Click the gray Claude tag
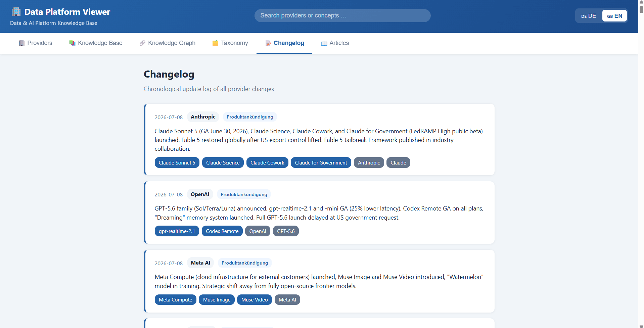Viewport: 644px width, 328px height. [398, 163]
